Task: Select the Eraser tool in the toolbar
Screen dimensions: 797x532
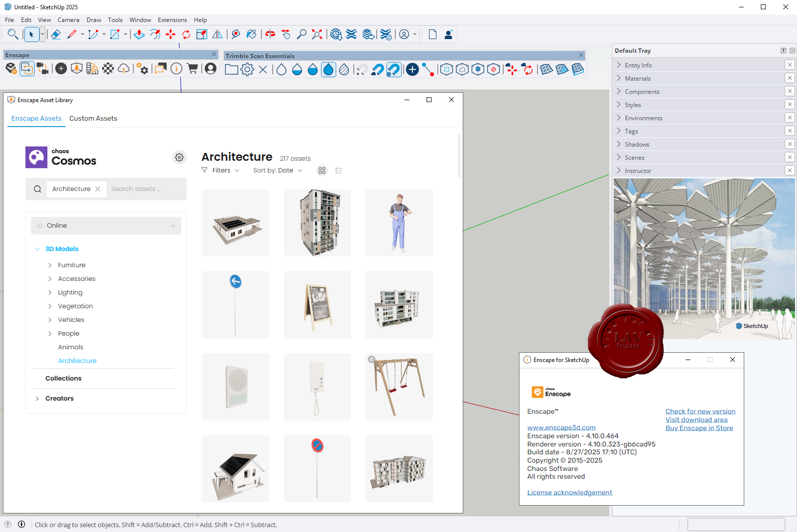Action: [56, 34]
